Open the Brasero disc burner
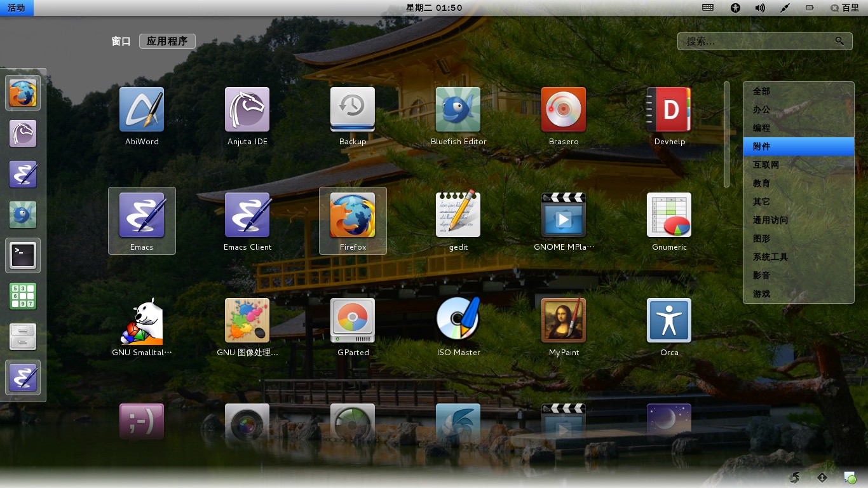 [x=564, y=116]
